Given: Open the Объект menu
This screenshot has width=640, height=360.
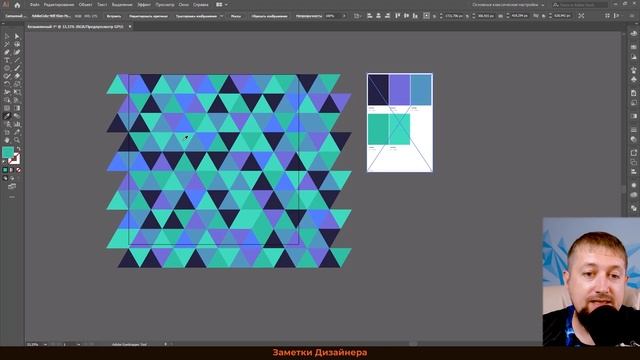Looking at the screenshot, I should click(85, 5).
